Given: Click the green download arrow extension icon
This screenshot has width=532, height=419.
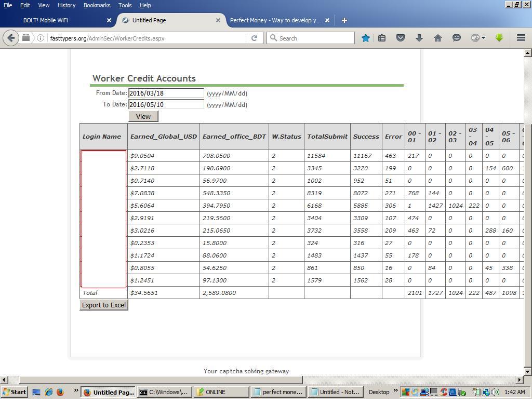Looking at the screenshot, I should pyautogui.click(x=499, y=38).
